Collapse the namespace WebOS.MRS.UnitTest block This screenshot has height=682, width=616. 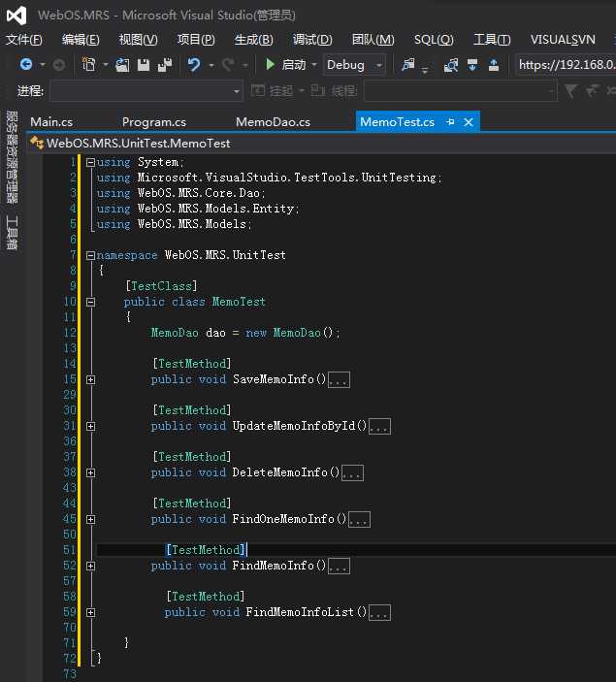pyautogui.click(x=90, y=255)
